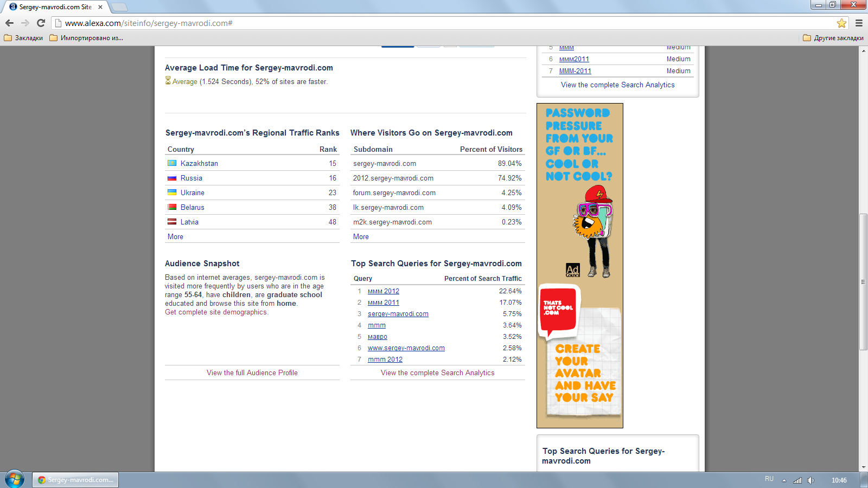This screenshot has width=868, height=488.
Task: Click the Ad Council logo in banner
Action: [x=572, y=270]
